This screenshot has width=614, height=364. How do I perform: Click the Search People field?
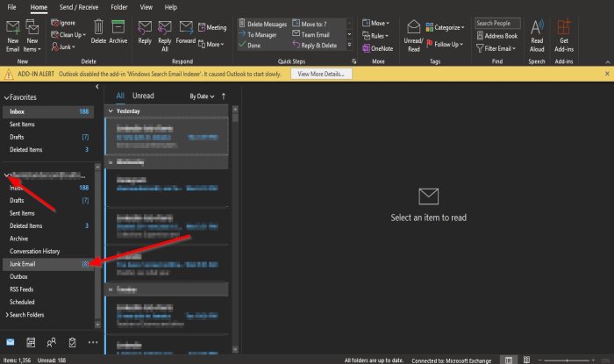497,23
